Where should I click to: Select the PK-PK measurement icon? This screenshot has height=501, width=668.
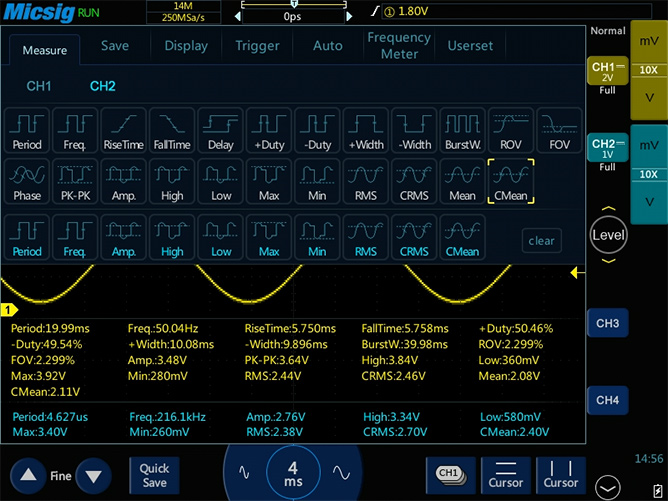coord(75,183)
